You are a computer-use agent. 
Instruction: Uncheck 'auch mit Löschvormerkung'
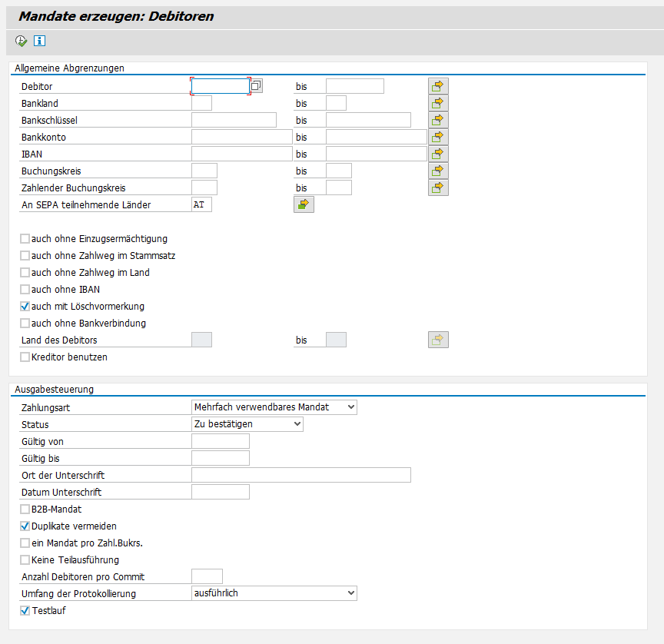point(25,307)
